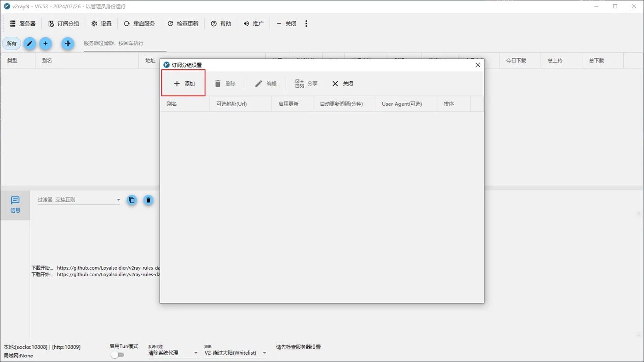Click the 推广 toolbar item
Image resolution: width=644 pixels, height=362 pixels.
253,23
